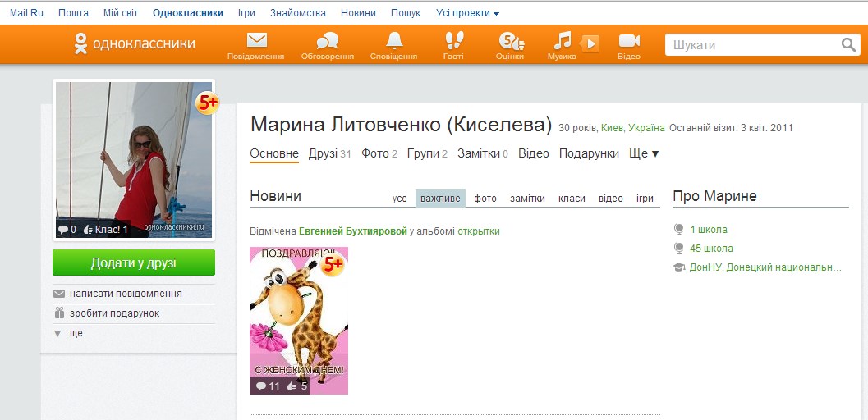Open the Гості footprints icon

point(453,40)
